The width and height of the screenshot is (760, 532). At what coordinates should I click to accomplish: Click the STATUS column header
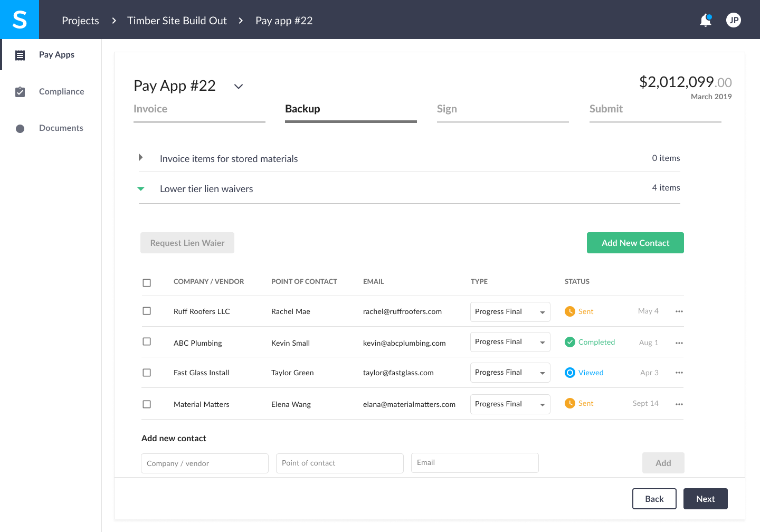(577, 281)
